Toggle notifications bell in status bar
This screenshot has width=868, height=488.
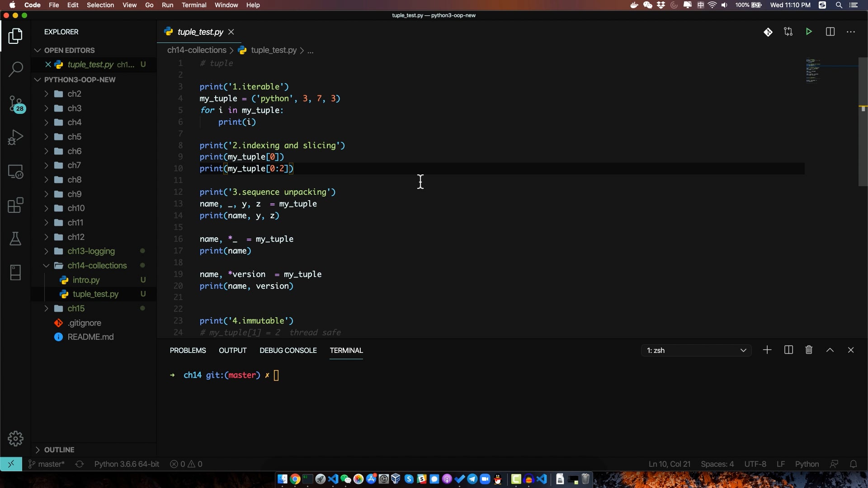coord(854,464)
